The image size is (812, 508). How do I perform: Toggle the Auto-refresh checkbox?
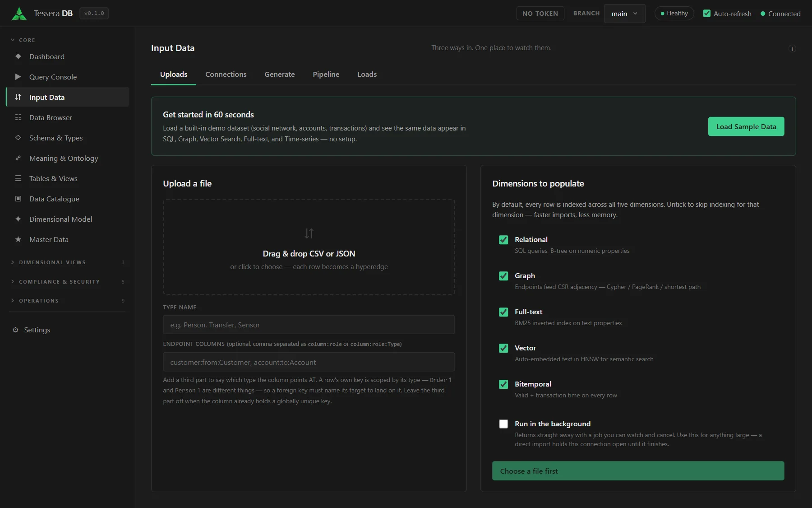tap(706, 14)
